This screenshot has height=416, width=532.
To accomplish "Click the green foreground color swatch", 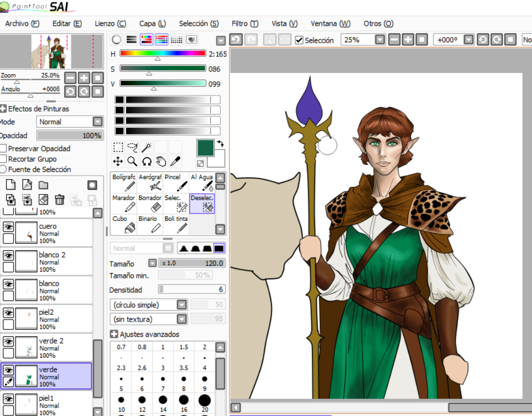I will [x=205, y=148].
